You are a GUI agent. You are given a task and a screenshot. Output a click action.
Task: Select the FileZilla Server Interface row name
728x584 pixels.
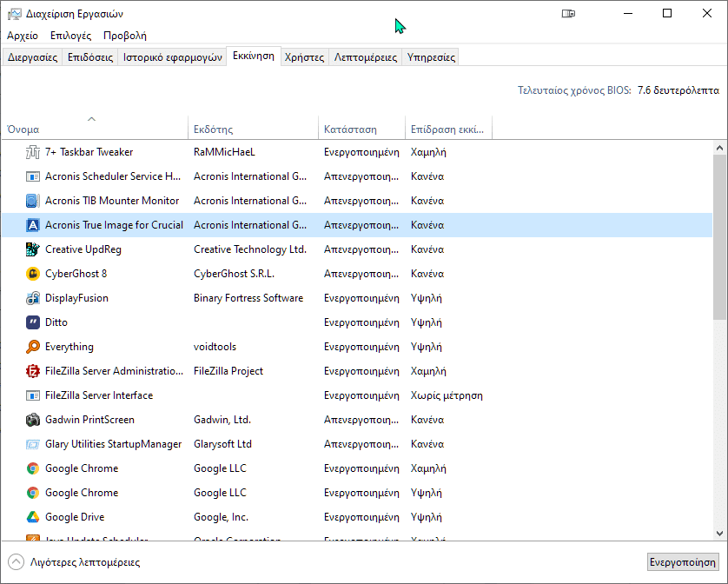[99, 395]
